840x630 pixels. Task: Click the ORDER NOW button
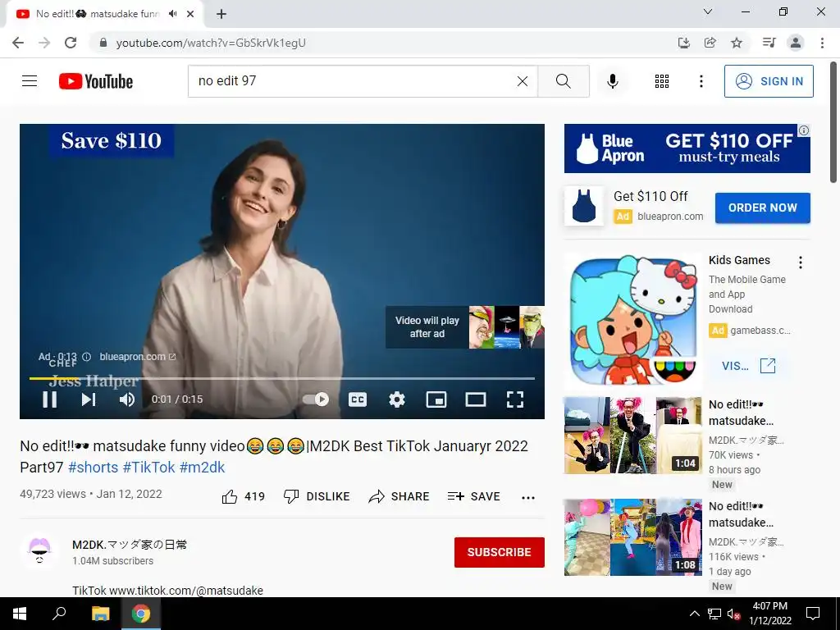click(762, 208)
